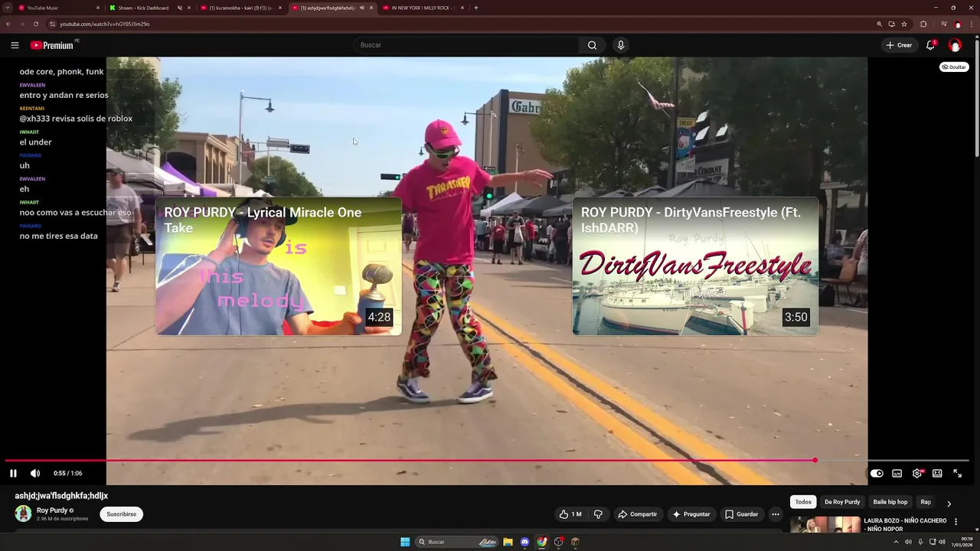Click the video title ashjd;jwa'flsdghkfa;hdljx
980x551 pixels.
61,496
